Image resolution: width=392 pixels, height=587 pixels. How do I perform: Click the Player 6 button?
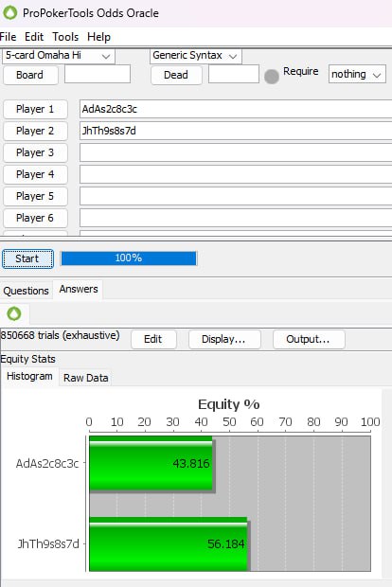[35, 218]
